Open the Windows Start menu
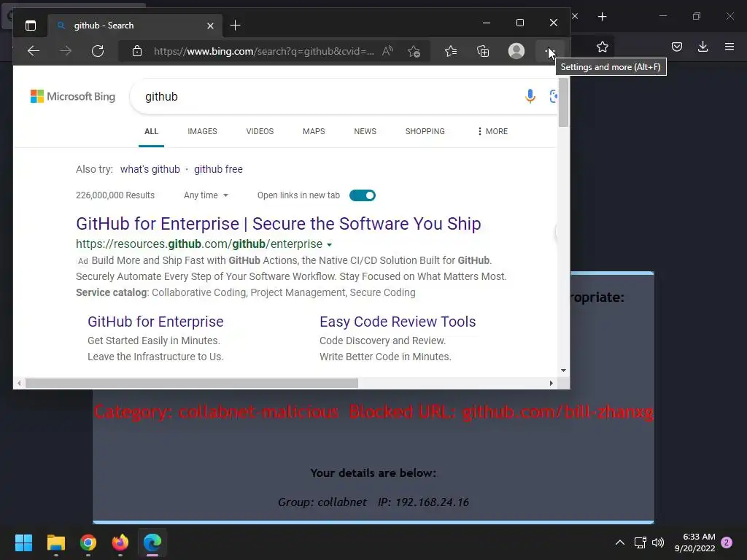747x560 pixels. click(23, 542)
